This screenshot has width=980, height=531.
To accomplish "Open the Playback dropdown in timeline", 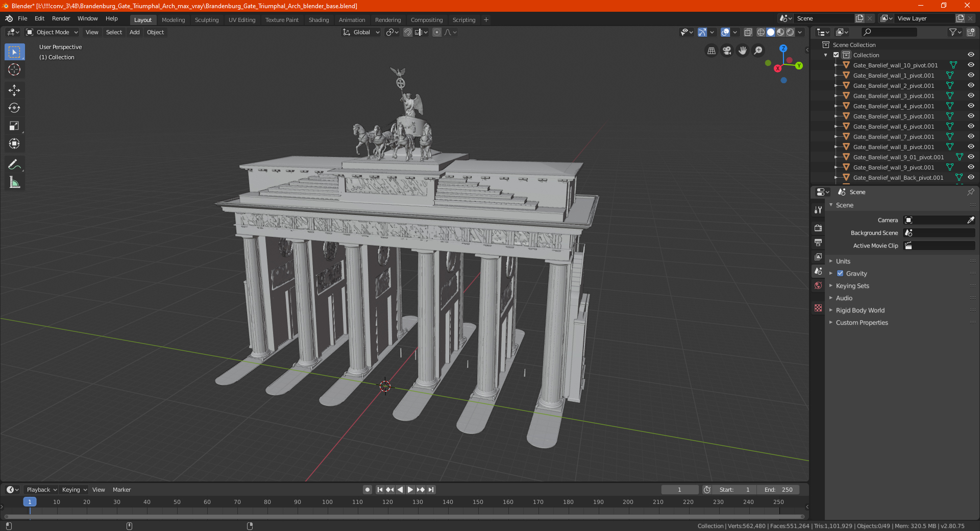I will pos(41,490).
